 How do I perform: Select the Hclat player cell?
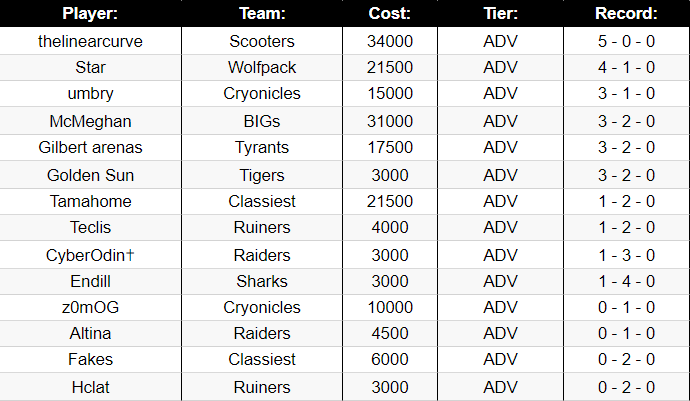point(90,387)
